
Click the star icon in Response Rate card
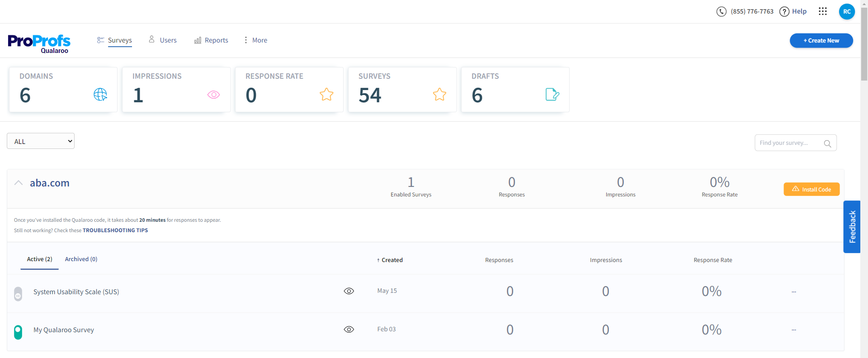pos(326,95)
